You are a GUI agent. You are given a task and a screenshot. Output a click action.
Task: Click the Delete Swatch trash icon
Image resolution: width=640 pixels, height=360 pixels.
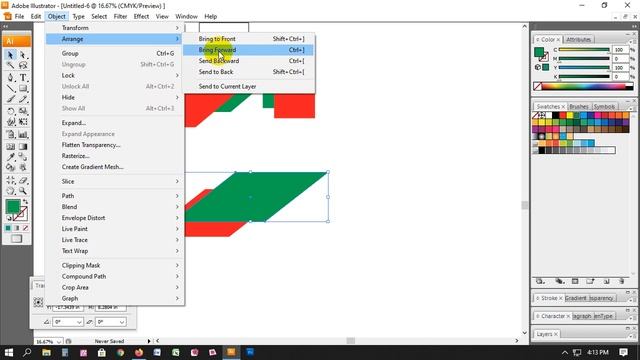coord(622,282)
